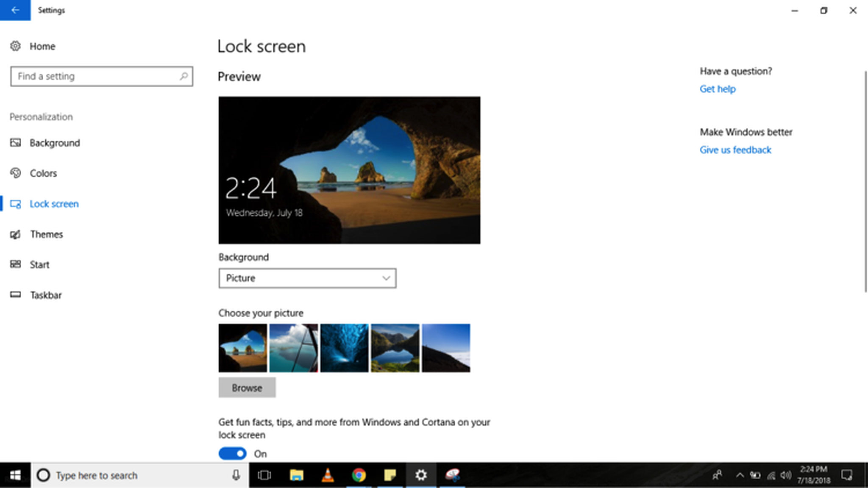
Task: Open Background personalization settings
Action: coord(54,143)
